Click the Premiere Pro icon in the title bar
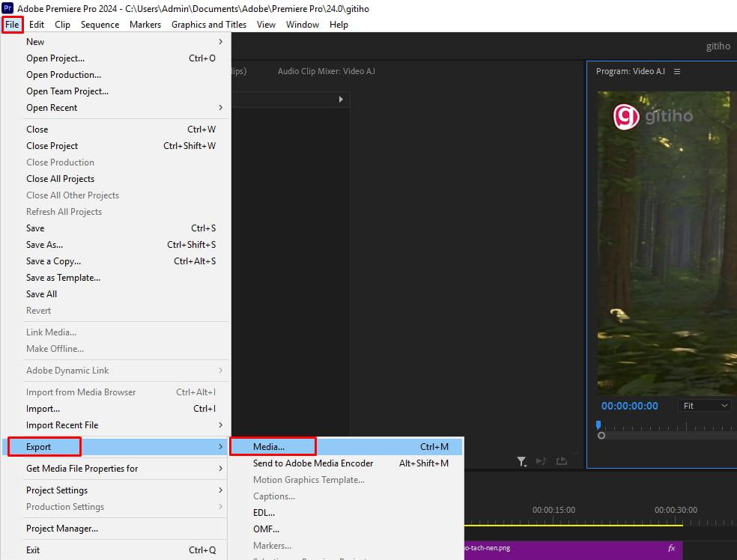Screen dimensions: 737x560 point(8,8)
